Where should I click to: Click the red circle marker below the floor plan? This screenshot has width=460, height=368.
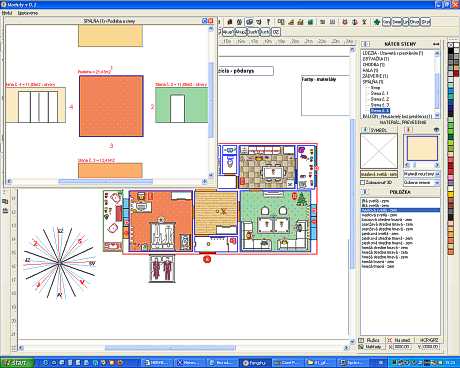[x=207, y=259]
